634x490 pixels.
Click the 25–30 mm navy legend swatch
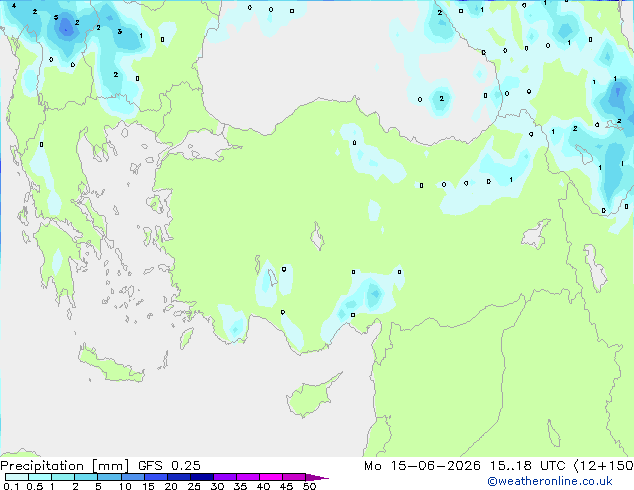click(202, 477)
